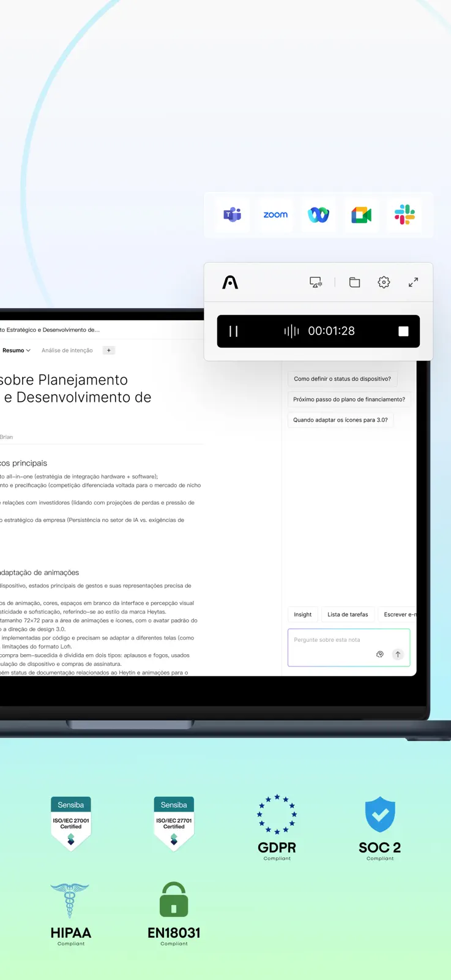Choose the Webex integration icon
The width and height of the screenshot is (451, 980).
point(318,215)
